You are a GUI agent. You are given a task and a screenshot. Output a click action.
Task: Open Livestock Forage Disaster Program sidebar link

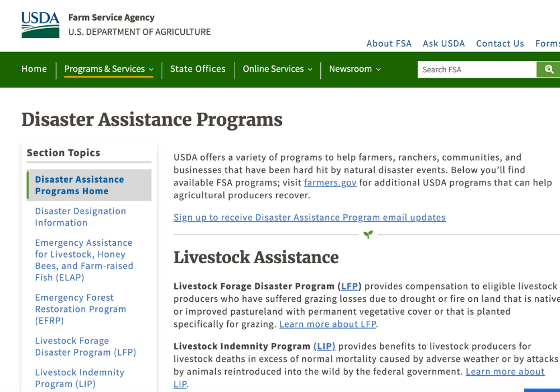[85, 346]
